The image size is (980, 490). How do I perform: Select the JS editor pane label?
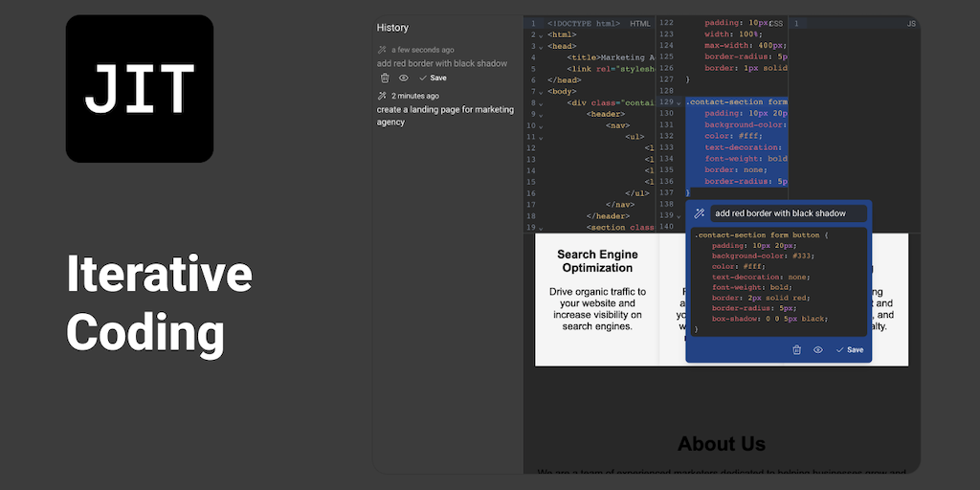[x=910, y=23]
